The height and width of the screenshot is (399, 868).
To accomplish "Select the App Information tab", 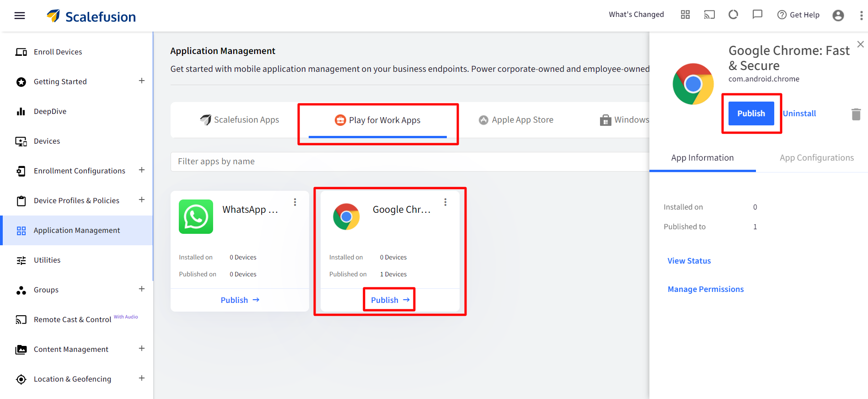I will point(702,158).
